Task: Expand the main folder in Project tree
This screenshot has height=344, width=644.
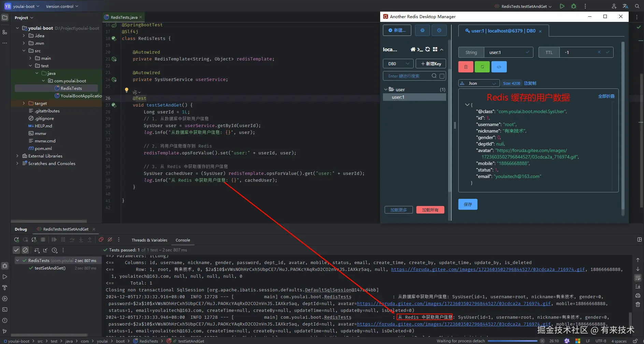Action: click(x=30, y=58)
